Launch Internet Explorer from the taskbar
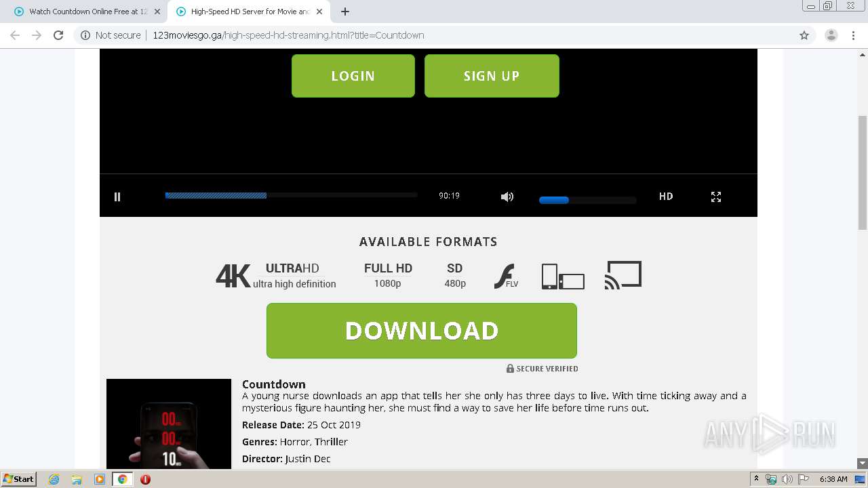Image resolution: width=868 pixels, height=488 pixels. (x=54, y=479)
